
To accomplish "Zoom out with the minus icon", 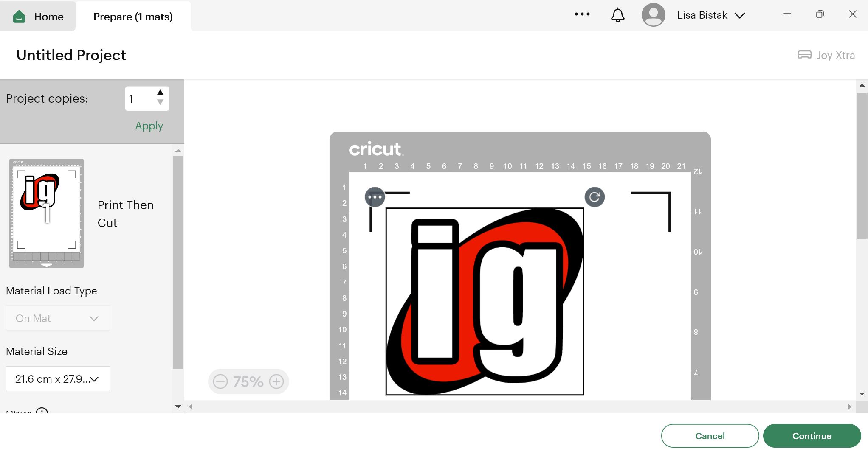I will (x=220, y=381).
